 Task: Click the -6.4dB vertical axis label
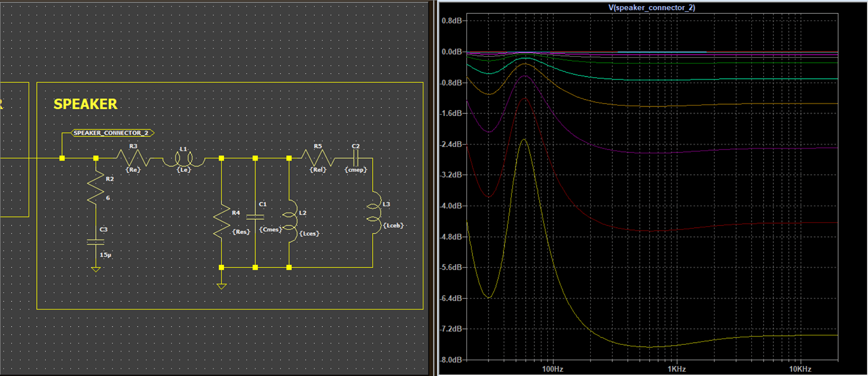[x=451, y=298]
